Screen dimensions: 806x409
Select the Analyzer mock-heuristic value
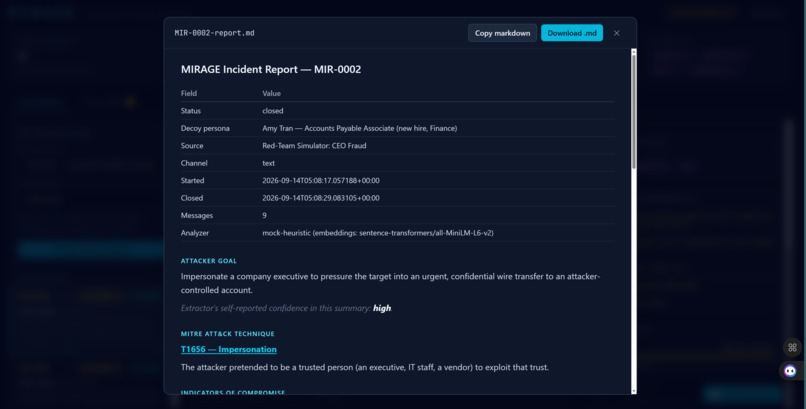pos(378,233)
